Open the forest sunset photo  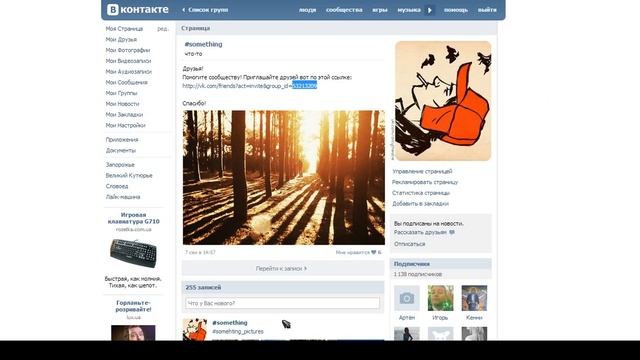pos(284,178)
